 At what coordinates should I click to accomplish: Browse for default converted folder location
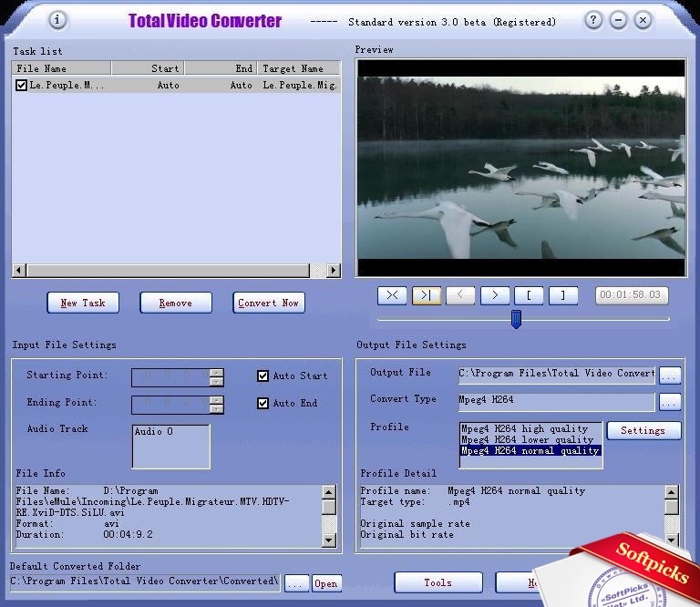coord(296,583)
